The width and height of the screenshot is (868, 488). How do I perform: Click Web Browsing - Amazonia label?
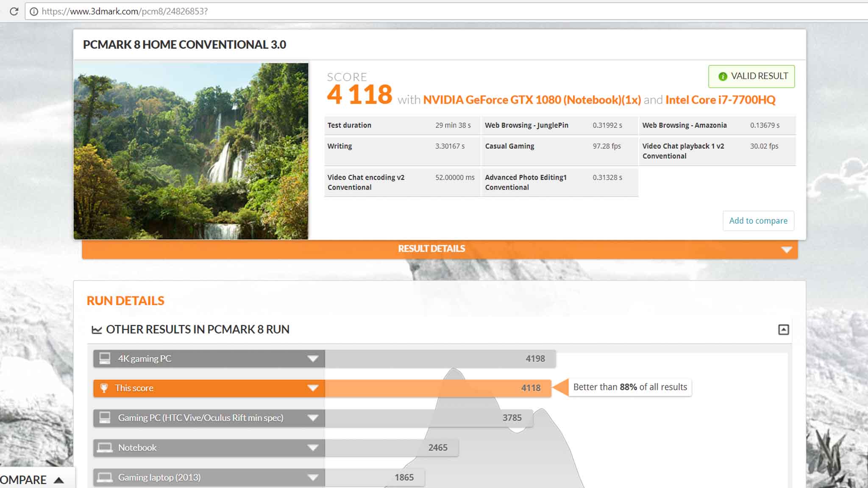684,125
